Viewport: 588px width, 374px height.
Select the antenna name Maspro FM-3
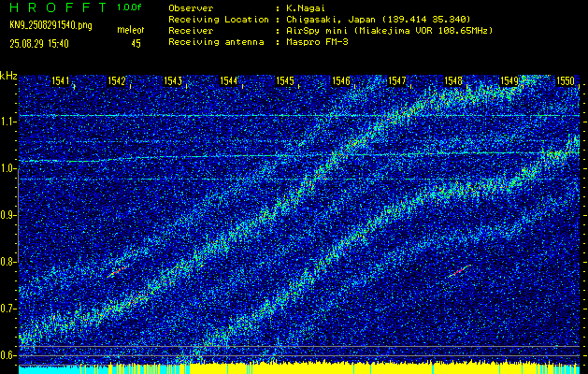click(317, 42)
